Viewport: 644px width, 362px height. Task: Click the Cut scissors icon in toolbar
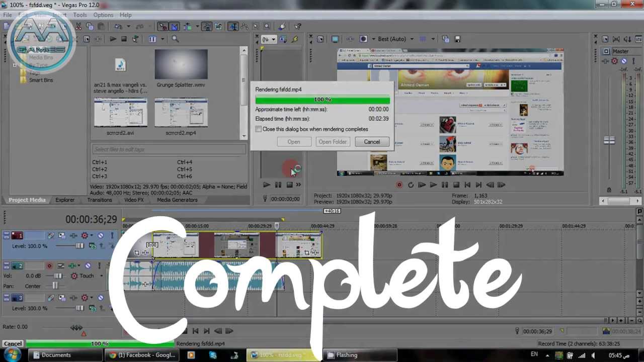(x=78, y=26)
